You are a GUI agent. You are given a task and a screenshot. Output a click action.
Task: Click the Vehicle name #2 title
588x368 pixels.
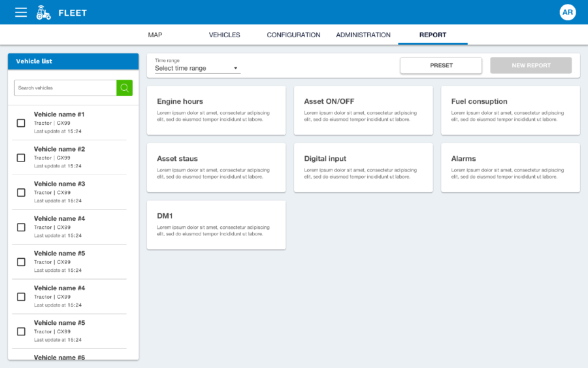[x=59, y=149]
